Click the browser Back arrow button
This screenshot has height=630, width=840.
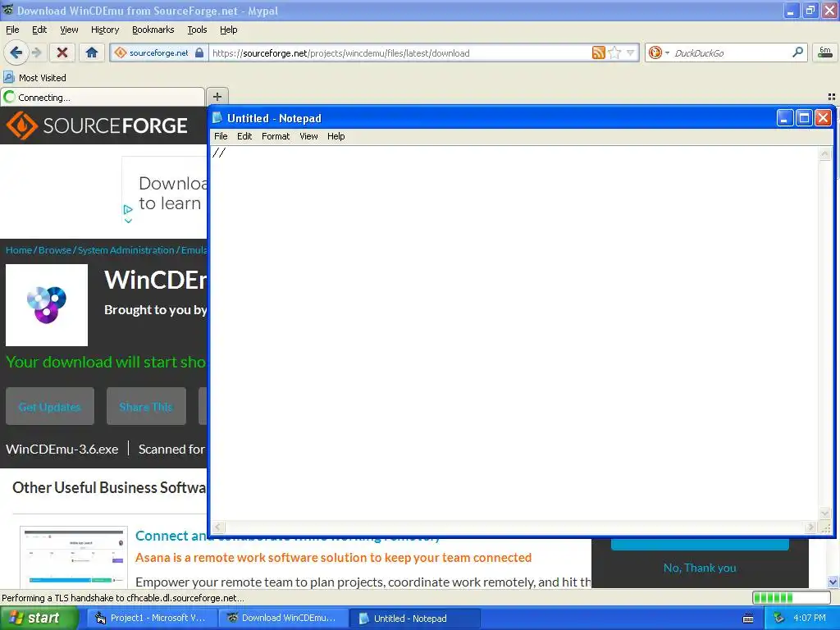coord(16,52)
